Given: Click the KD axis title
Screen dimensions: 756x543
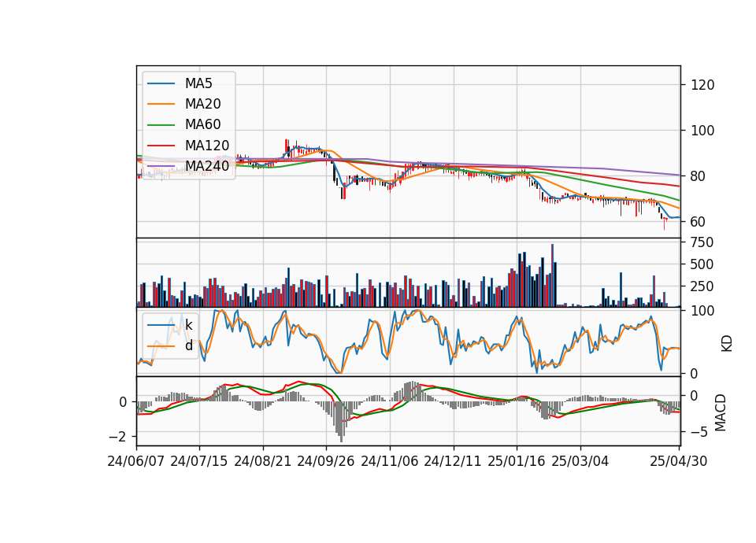Looking at the screenshot, I should (x=727, y=343).
